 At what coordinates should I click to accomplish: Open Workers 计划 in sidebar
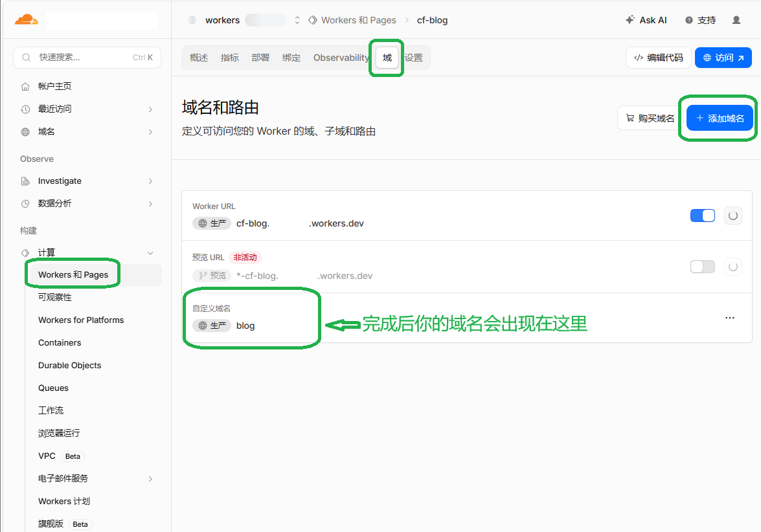[x=64, y=501]
